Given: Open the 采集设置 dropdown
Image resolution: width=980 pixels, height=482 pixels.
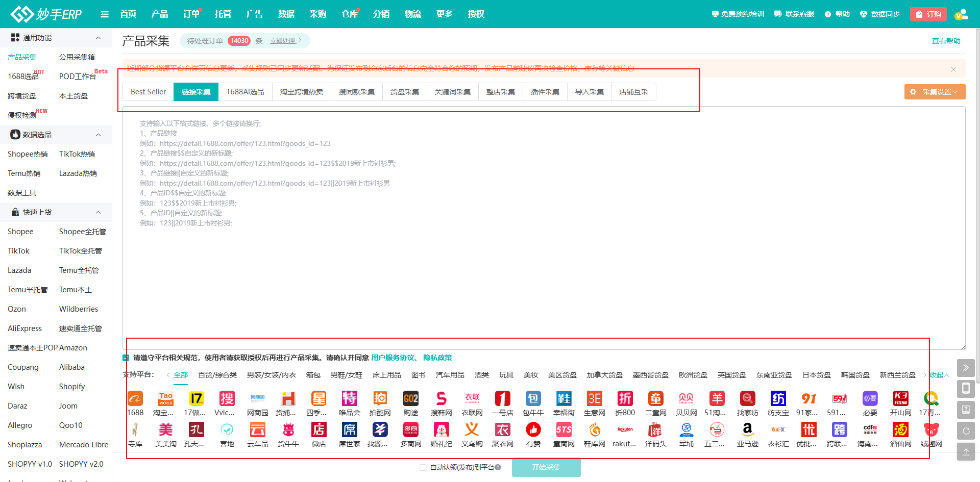Looking at the screenshot, I should (x=935, y=92).
